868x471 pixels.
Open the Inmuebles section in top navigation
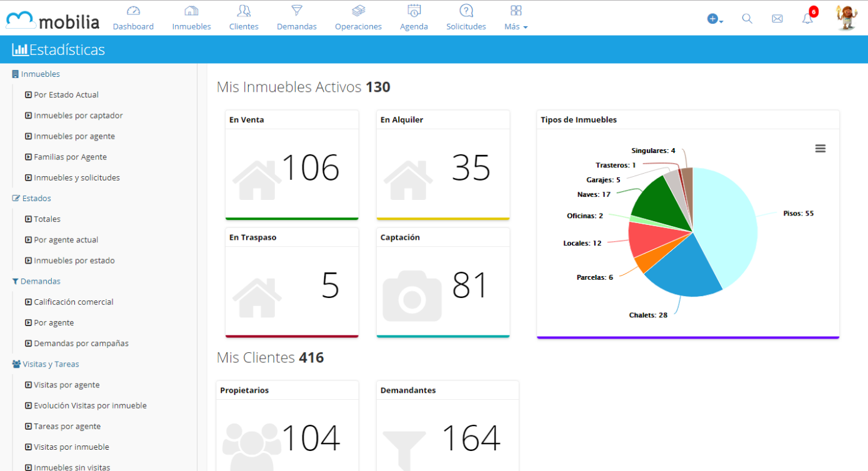point(191,17)
